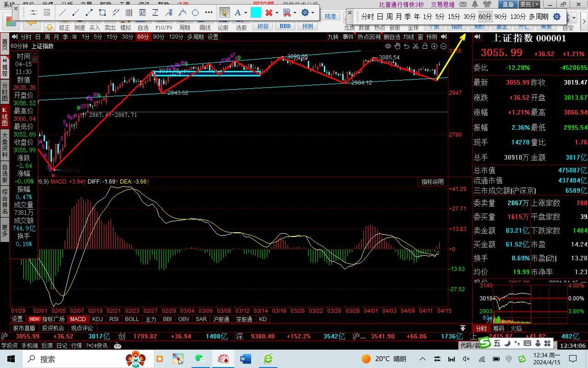Switch to 筹码 tab in right panel
This screenshot has height=368, width=588.
click(x=498, y=328)
